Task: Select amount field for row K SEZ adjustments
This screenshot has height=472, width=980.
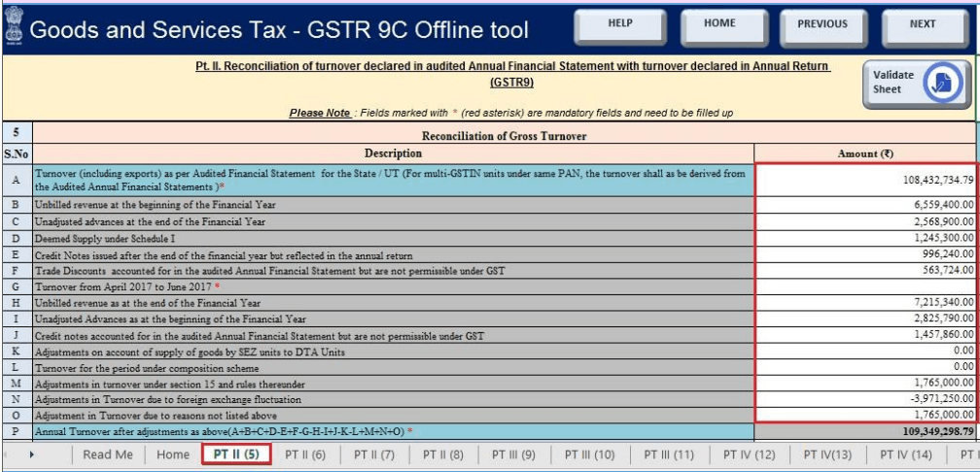Action: pyautogui.click(x=865, y=351)
